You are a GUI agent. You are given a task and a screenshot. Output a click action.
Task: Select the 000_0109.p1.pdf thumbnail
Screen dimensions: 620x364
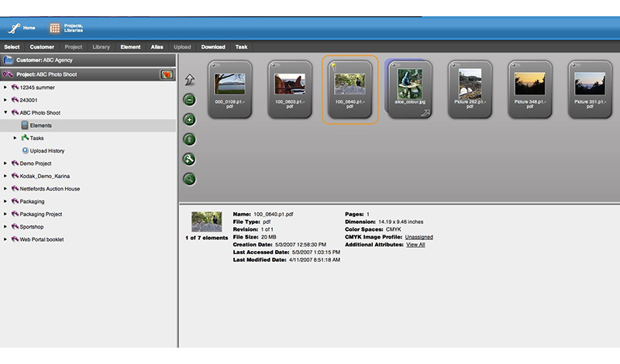click(x=229, y=84)
